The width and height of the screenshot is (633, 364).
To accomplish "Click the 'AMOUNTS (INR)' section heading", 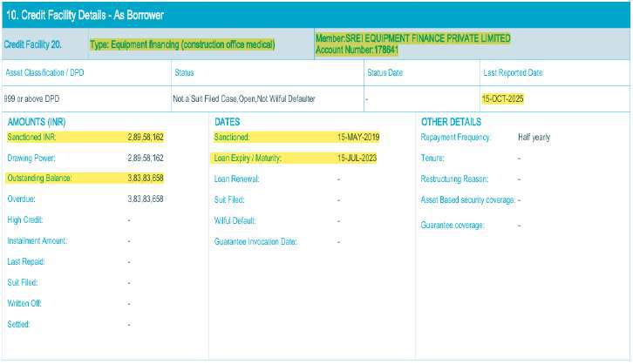I will point(37,122).
